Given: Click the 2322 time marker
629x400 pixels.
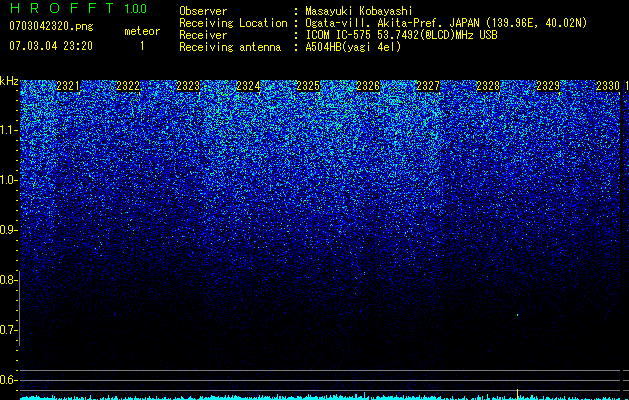Looking at the screenshot, I should (x=128, y=86).
